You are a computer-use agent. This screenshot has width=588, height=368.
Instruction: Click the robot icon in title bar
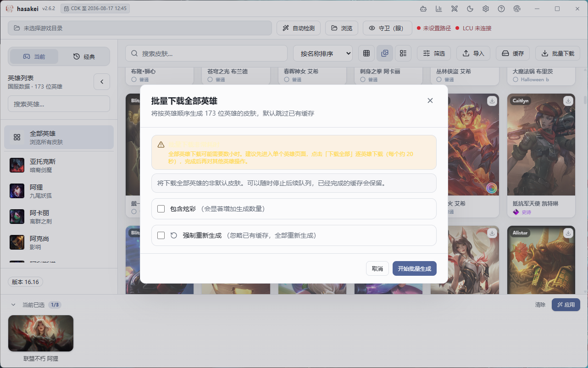pos(423,9)
